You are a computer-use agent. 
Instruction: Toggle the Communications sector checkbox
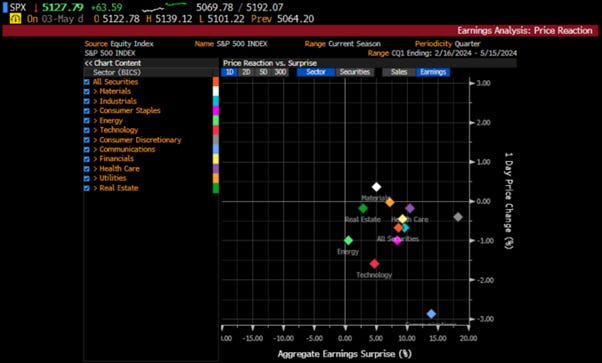pos(87,149)
